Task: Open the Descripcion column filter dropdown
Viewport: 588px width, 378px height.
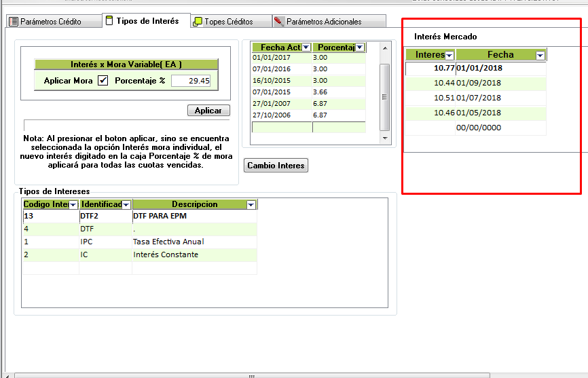Action: (251, 204)
